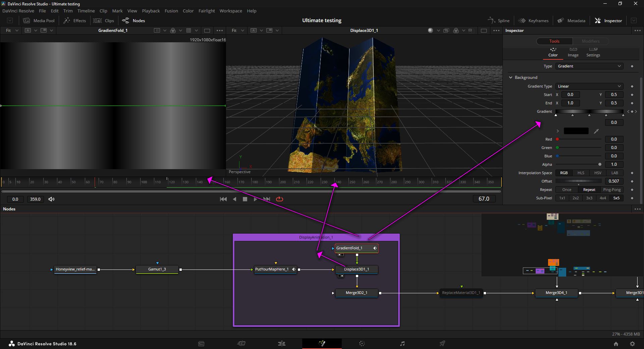Set Sub-Pixel to 1x1

[562, 198]
